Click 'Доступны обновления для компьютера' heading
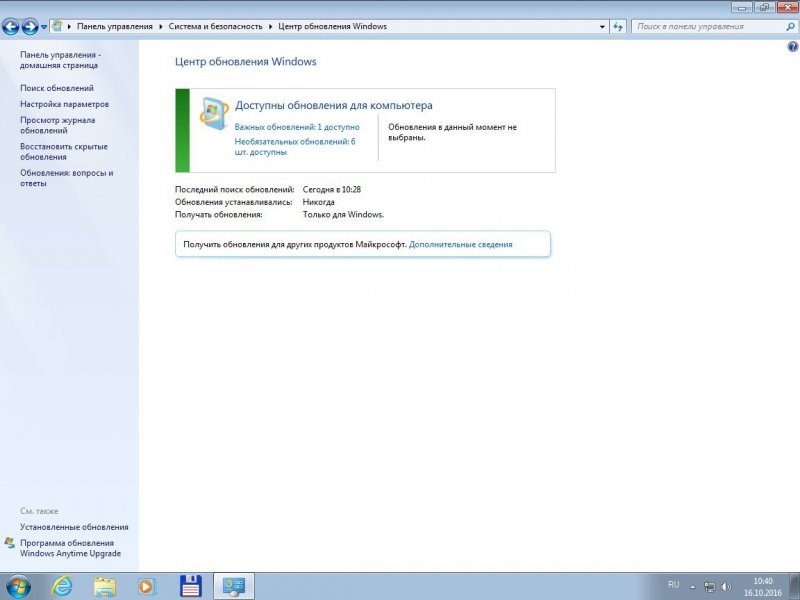The image size is (800, 600). coord(334,106)
